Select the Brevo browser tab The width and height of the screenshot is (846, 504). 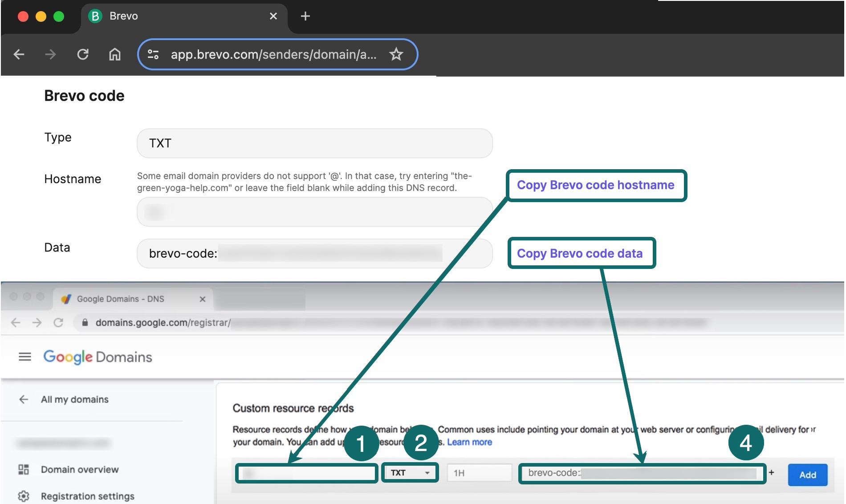[183, 17]
